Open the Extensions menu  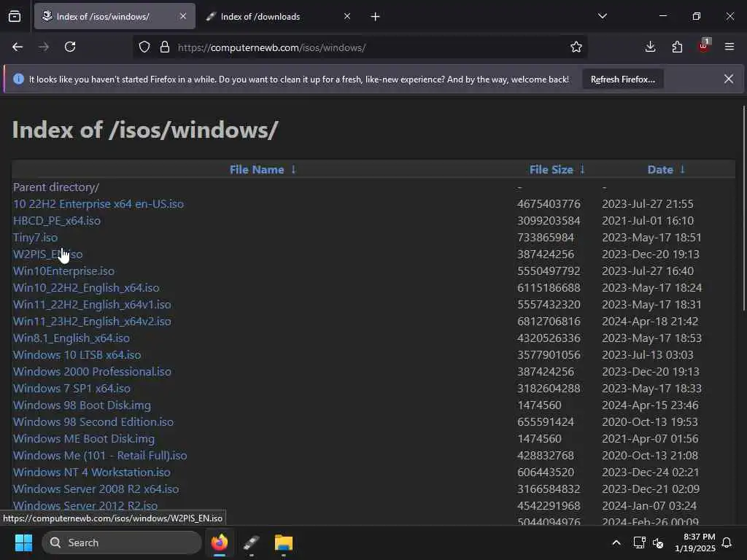coord(677,47)
